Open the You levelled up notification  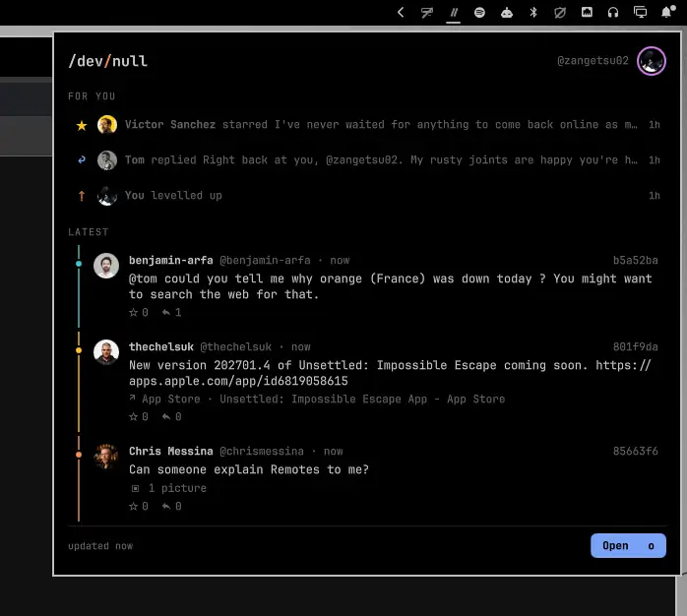(367, 196)
